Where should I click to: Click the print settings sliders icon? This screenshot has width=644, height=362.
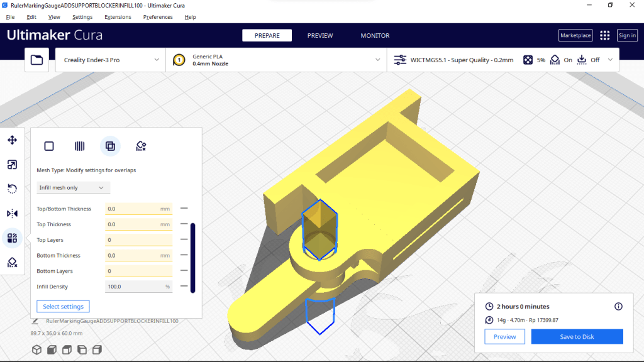400,60
